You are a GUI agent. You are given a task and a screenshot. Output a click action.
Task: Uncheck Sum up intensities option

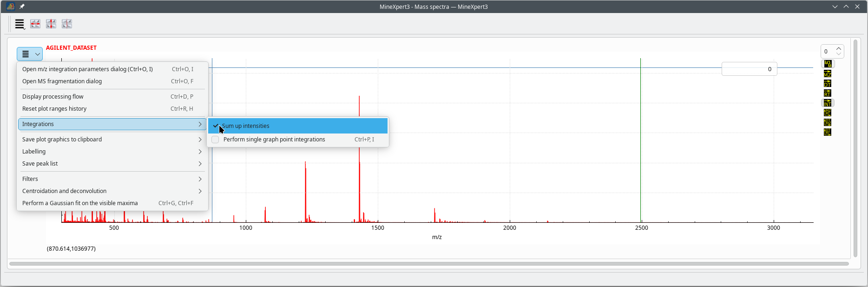pos(297,126)
